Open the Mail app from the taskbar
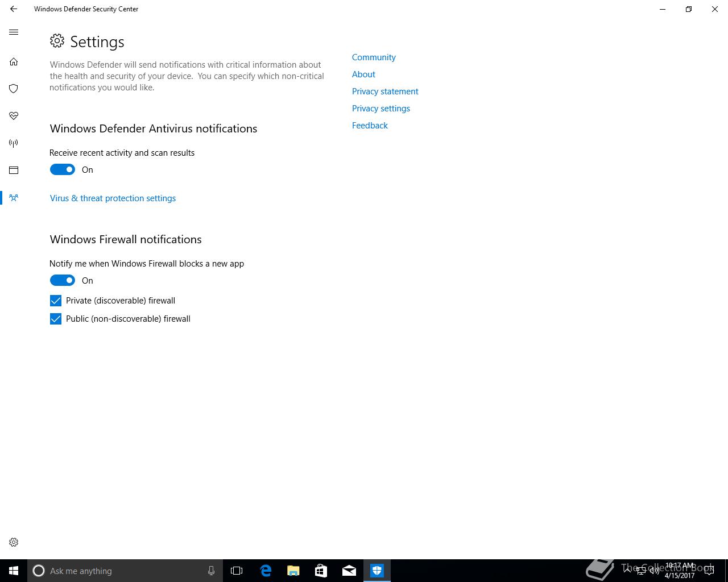The height and width of the screenshot is (582, 728). click(x=349, y=571)
